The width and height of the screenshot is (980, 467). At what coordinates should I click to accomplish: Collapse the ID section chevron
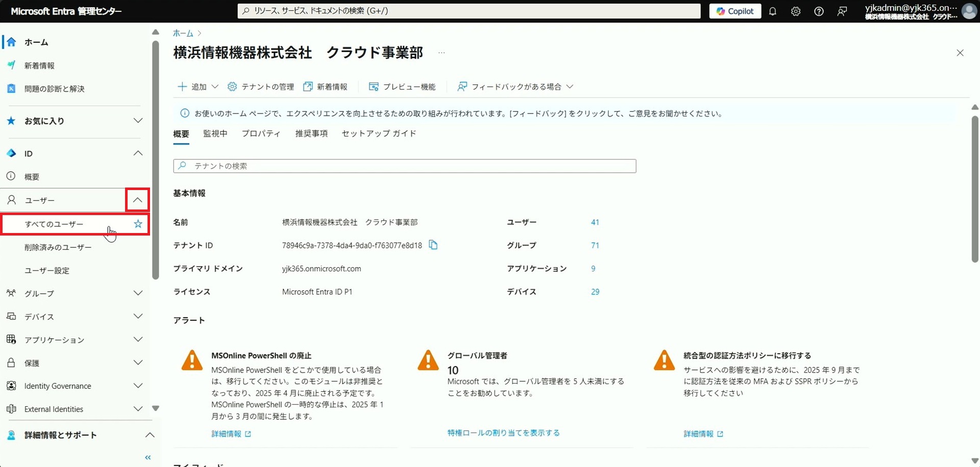tap(138, 153)
